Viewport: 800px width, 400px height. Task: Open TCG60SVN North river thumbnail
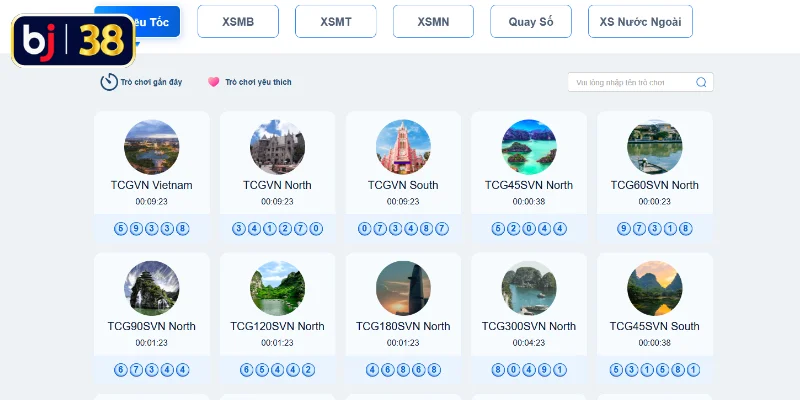(655, 147)
